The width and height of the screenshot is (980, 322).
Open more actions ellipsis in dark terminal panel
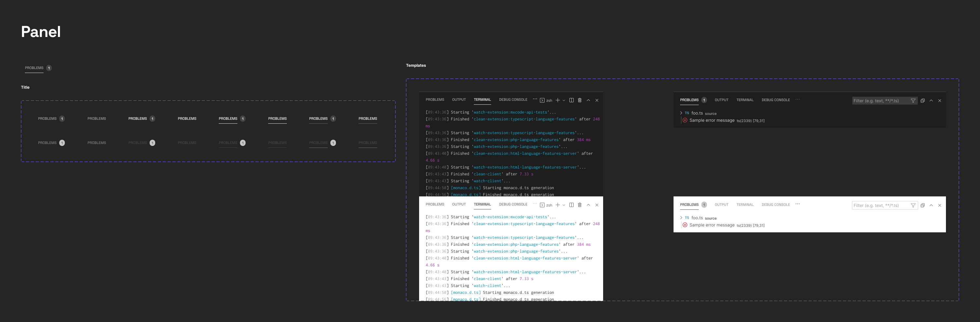[x=535, y=99]
